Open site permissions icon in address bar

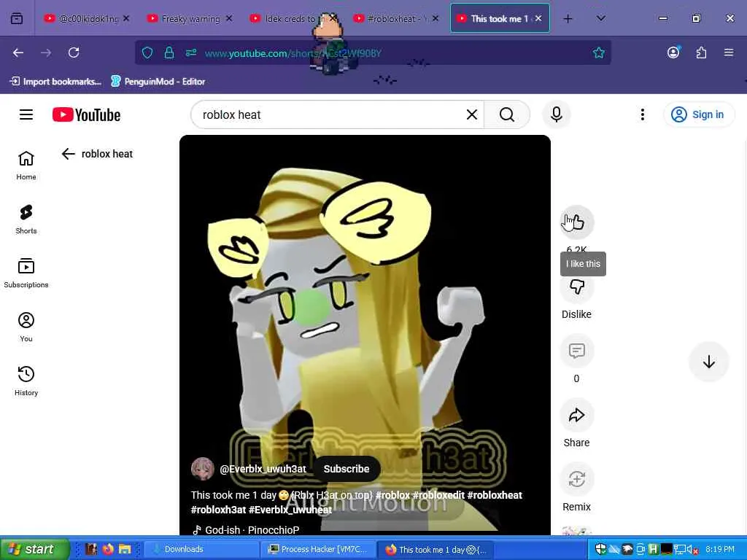191,52
